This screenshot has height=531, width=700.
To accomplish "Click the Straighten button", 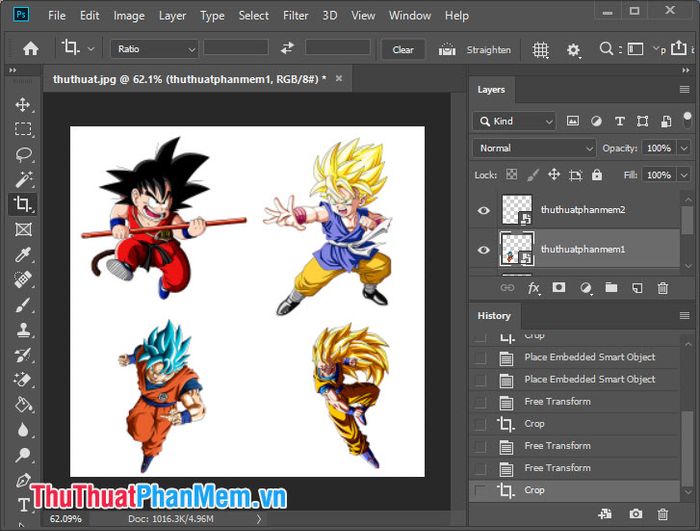I will click(x=488, y=50).
